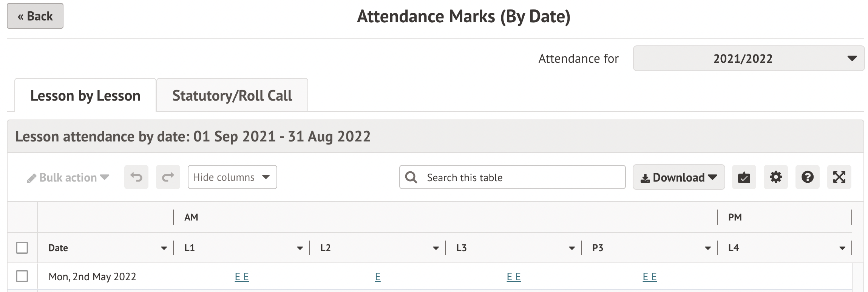Screen dimensions: 868x292
Task: Click the search magnifier icon
Action: tap(411, 177)
